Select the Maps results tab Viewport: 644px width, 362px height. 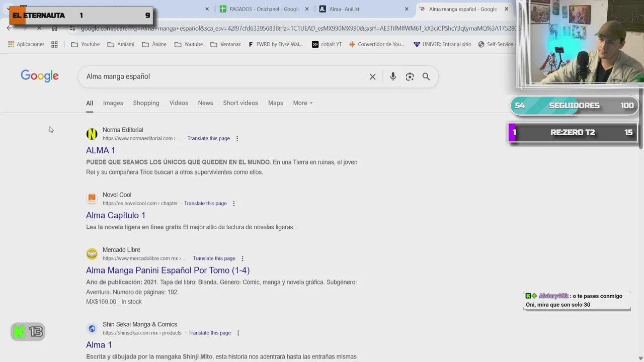(276, 103)
